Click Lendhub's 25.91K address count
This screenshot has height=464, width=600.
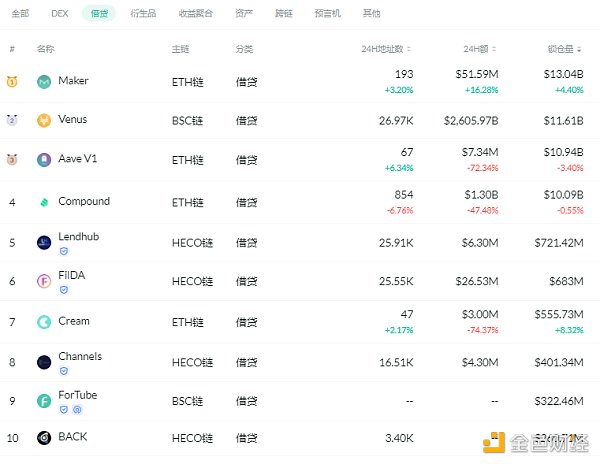396,243
